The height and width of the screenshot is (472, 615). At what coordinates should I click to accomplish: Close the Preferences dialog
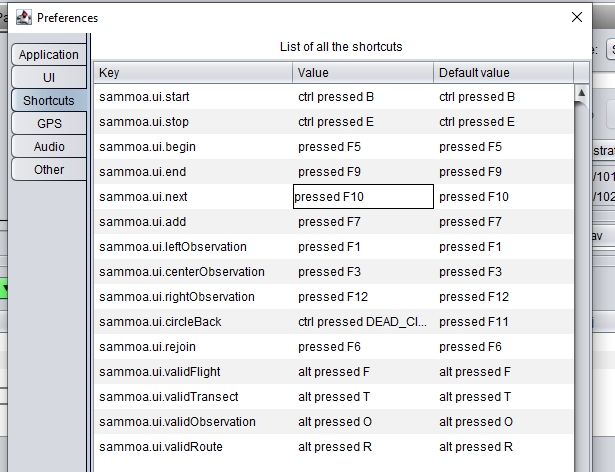point(577,17)
